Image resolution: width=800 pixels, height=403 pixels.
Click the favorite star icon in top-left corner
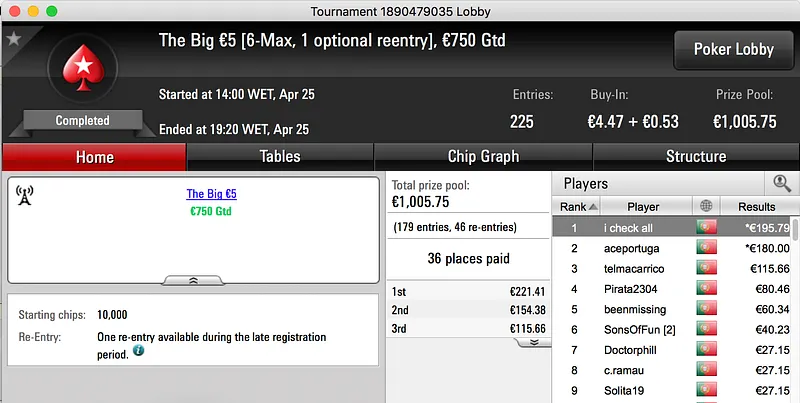13,38
